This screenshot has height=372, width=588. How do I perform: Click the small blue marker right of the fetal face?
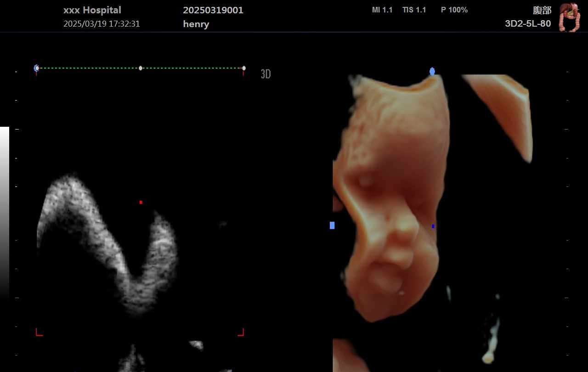pos(432,225)
